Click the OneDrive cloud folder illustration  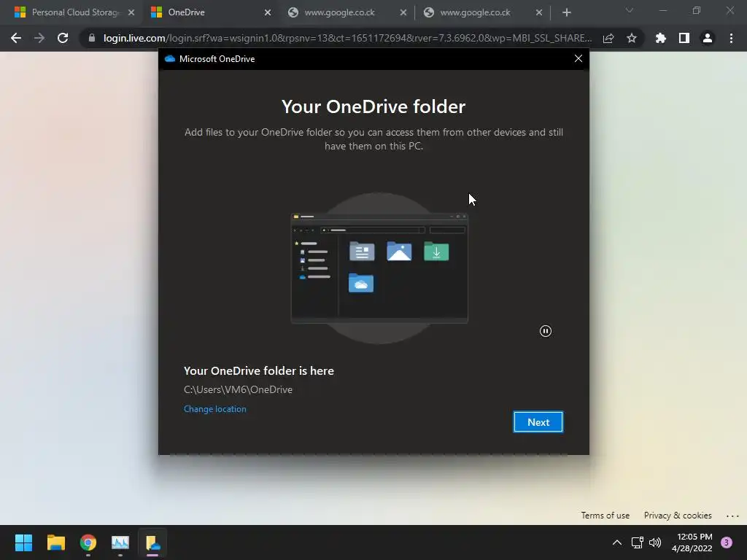(x=361, y=283)
